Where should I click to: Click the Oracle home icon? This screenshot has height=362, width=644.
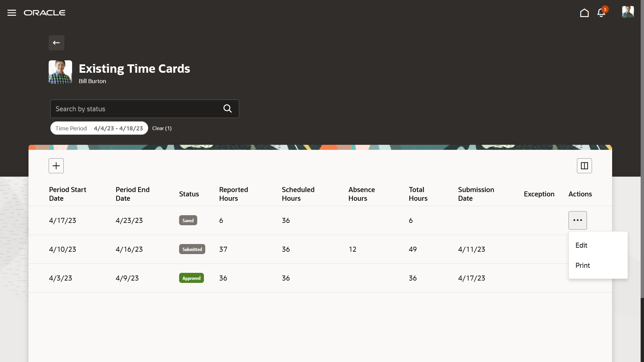[x=584, y=13]
